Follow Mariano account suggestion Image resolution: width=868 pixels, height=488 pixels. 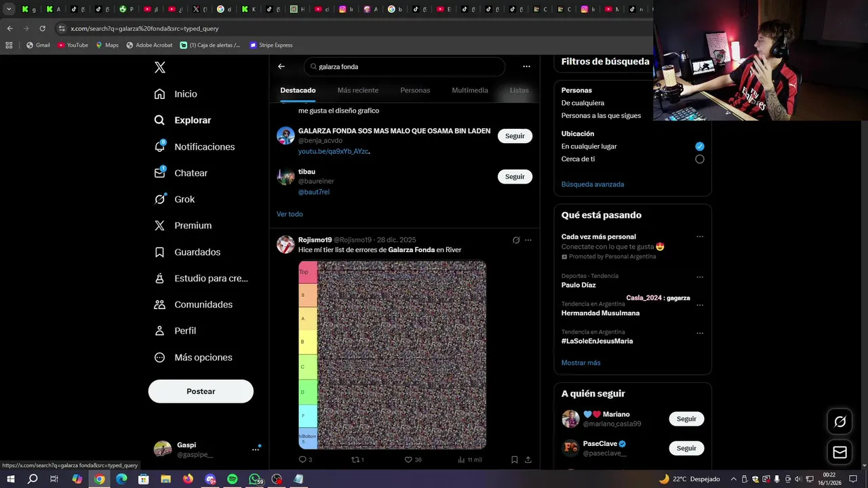coord(686,419)
